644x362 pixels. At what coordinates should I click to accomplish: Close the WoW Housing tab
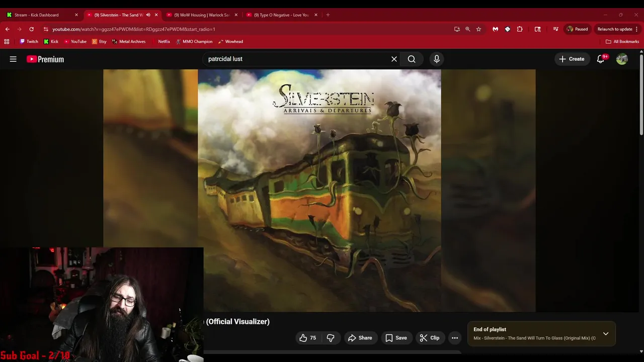tap(236, 15)
